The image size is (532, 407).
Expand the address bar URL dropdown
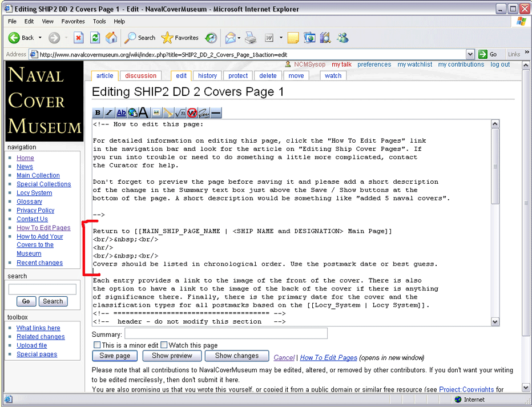470,54
